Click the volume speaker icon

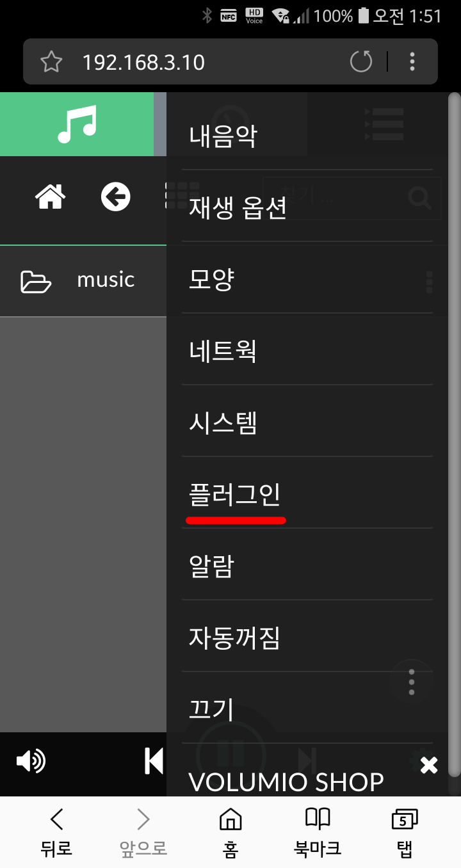pyautogui.click(x=31, y=762)
